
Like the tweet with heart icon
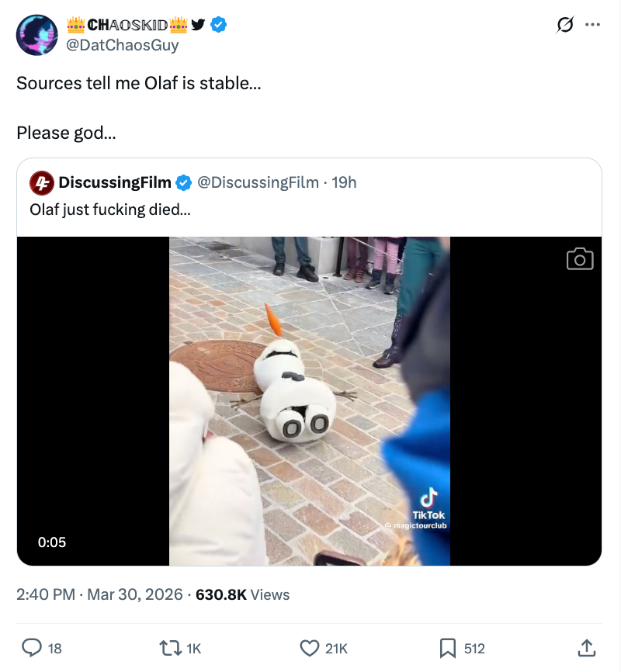pos(310,647)
